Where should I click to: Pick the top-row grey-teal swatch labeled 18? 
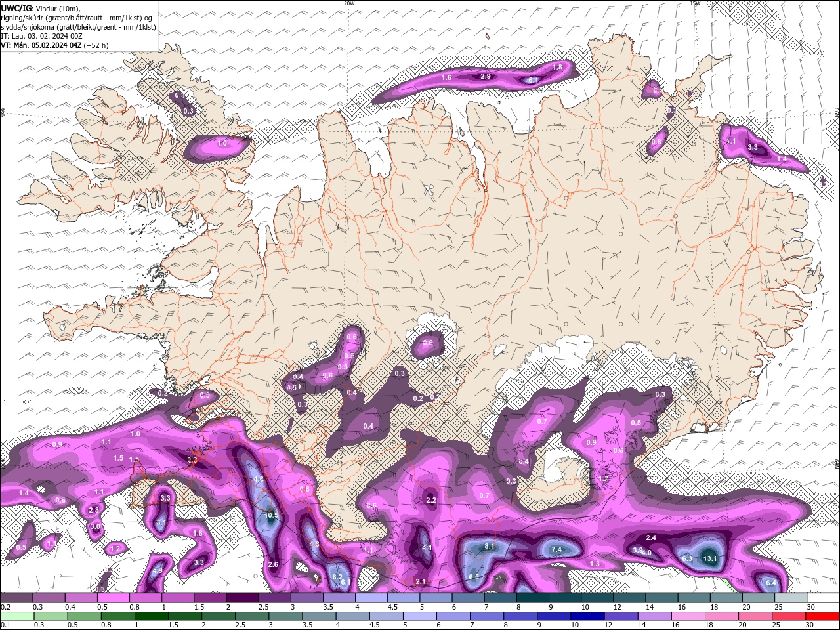click(726, 597)
